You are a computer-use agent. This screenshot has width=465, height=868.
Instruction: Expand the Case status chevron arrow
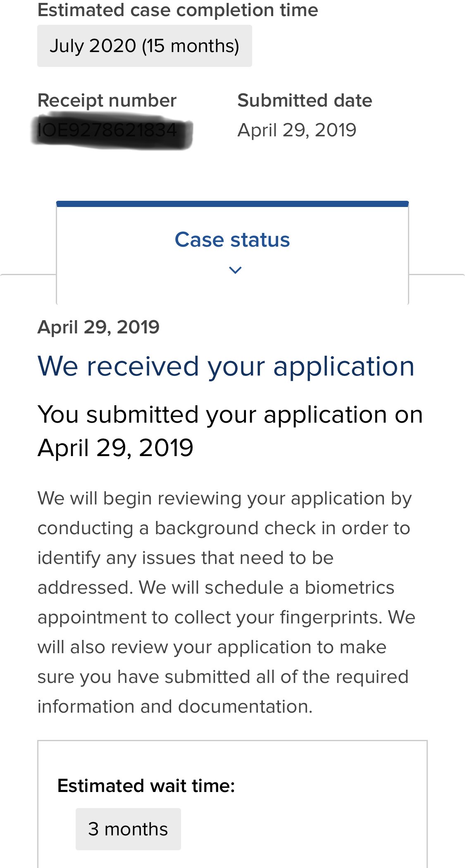coord(235,270)
